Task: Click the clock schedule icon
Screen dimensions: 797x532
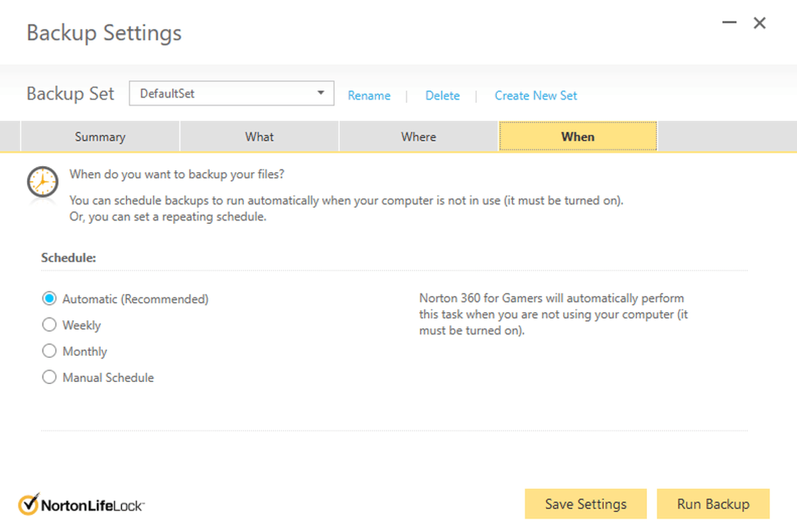Action: click(42, 182)
